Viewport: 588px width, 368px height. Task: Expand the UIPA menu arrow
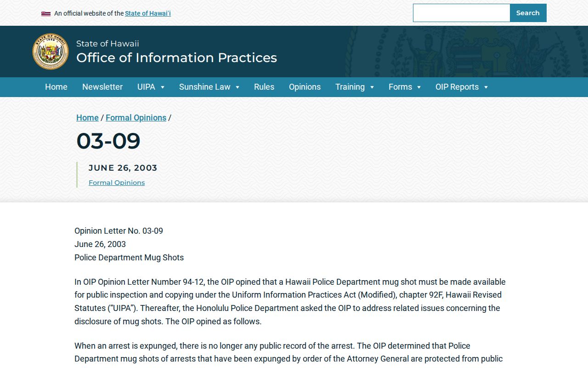pos(163,87)
